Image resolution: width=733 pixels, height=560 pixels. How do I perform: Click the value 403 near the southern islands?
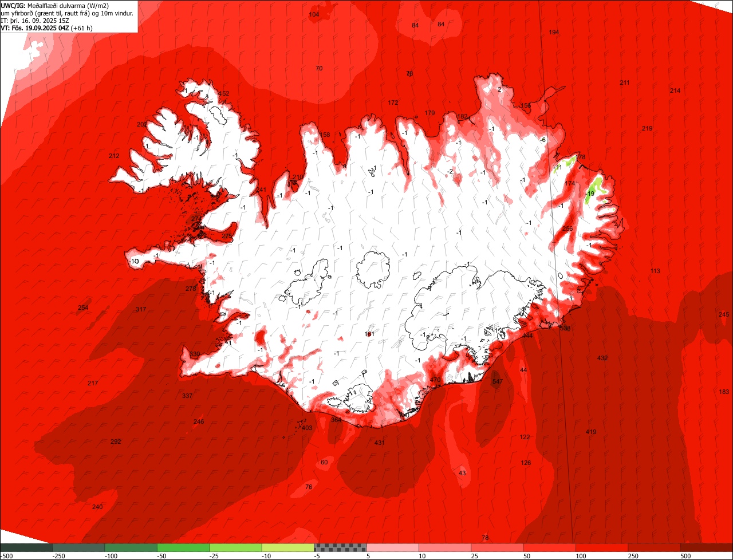307,428
